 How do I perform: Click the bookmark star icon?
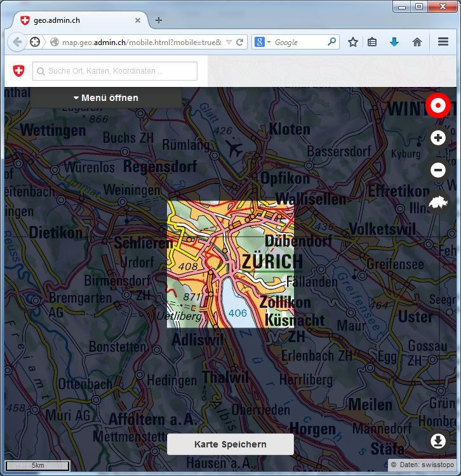pyautogui.click(x=353, y=42)
